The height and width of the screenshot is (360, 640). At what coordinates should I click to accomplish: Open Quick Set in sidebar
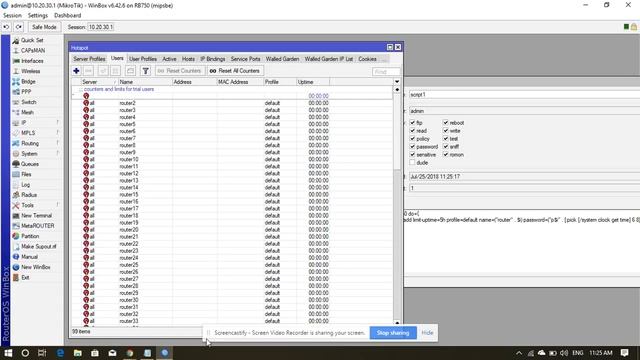click(x=32, y=40)
